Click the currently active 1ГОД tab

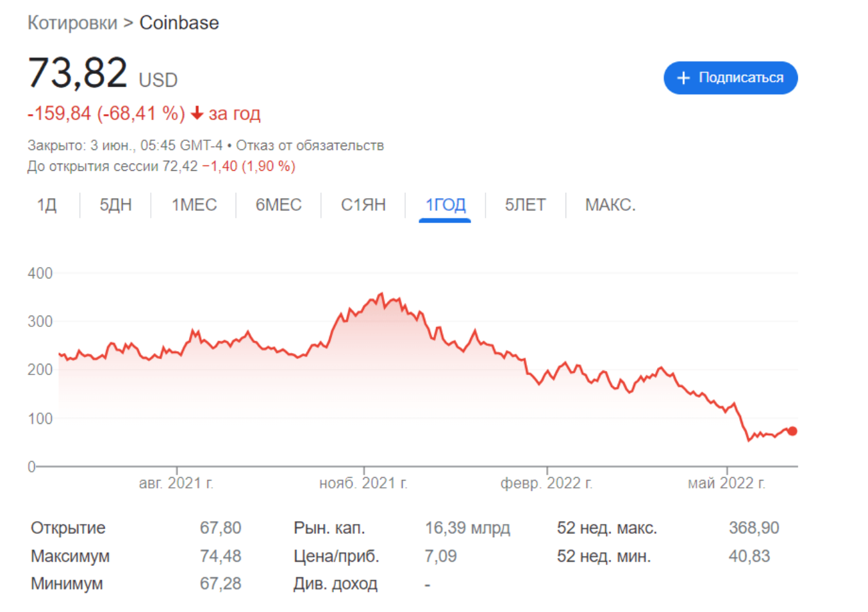click(445, 205)
